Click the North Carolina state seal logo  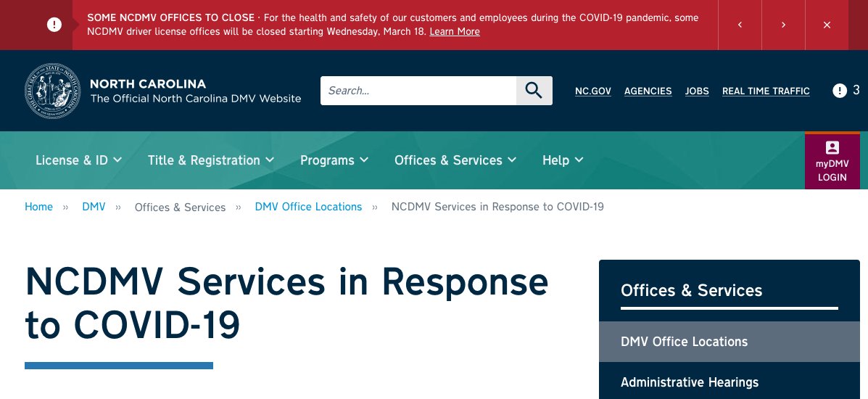[53, 91]
